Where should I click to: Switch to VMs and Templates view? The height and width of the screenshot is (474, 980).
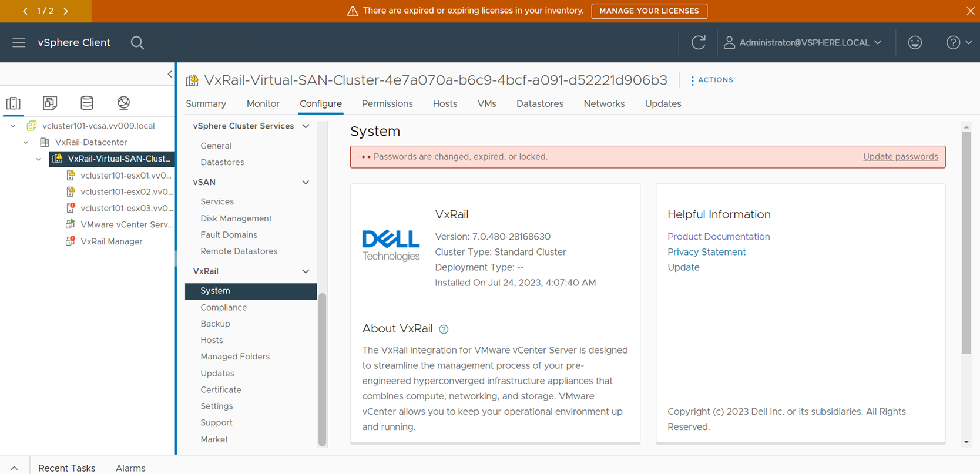tap(50, 103)
